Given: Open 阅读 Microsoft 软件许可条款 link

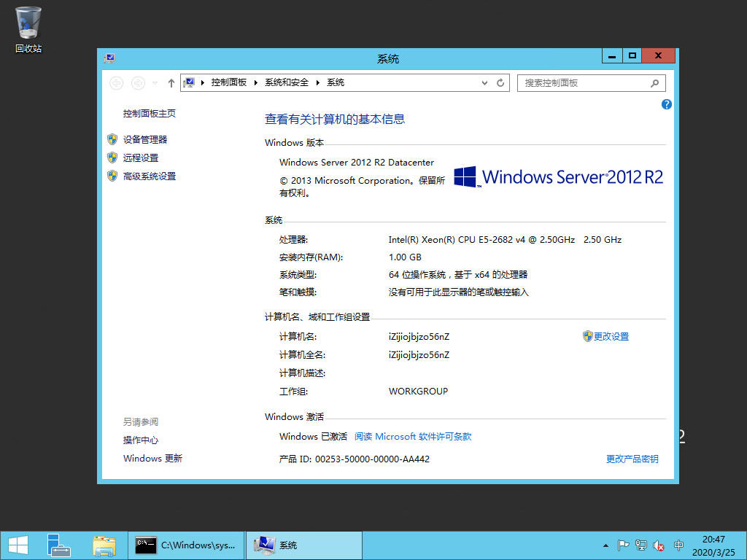Looking at the screenshot, I should [x=413, y=437].
